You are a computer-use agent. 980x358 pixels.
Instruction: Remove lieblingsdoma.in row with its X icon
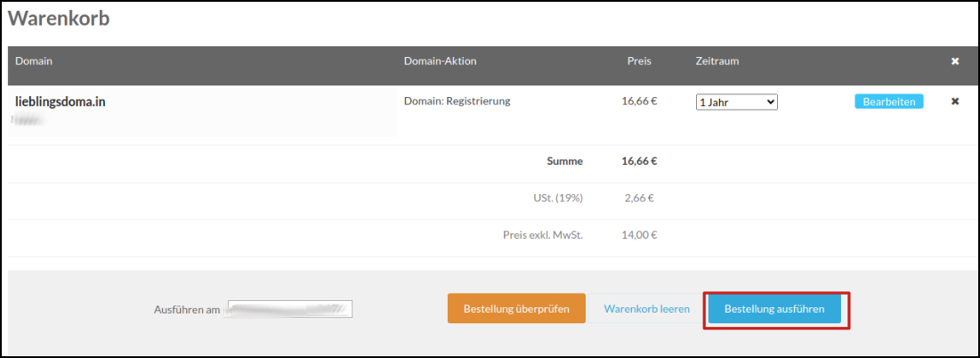(x=955, y=102)
